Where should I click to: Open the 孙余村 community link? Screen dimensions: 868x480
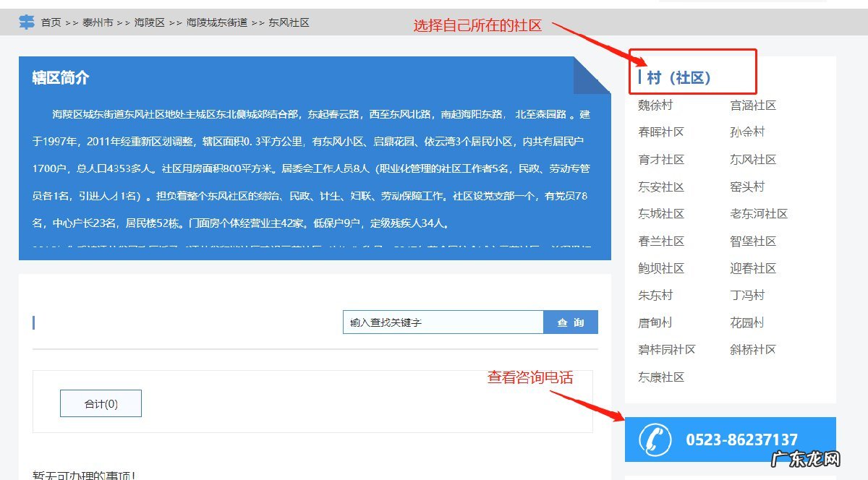(x=746, y=132)
